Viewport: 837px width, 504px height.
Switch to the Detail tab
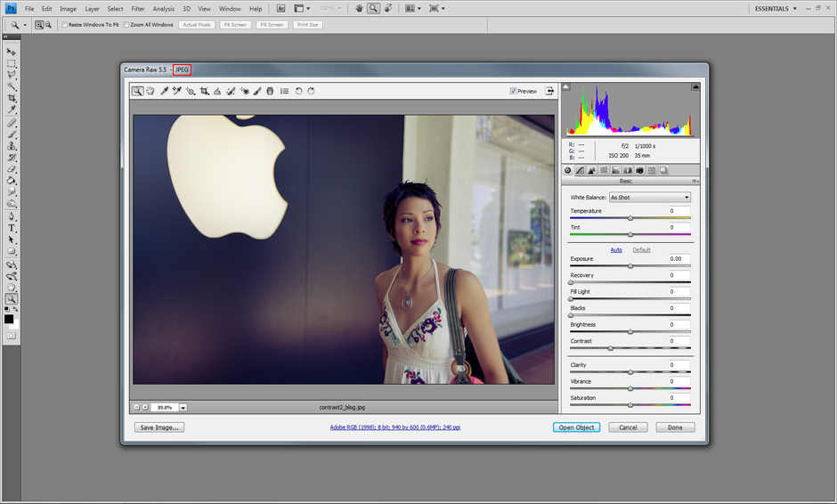592,170
